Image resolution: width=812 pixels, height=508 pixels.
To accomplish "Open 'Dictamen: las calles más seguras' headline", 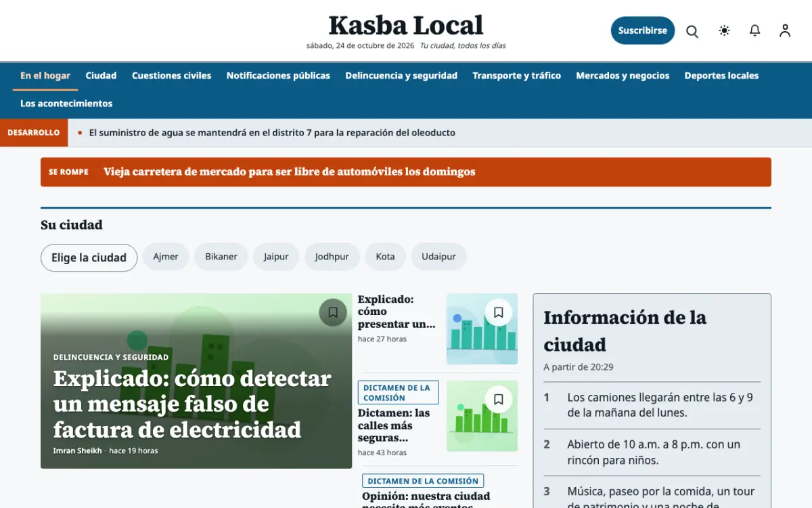I will tap(394, 425).
